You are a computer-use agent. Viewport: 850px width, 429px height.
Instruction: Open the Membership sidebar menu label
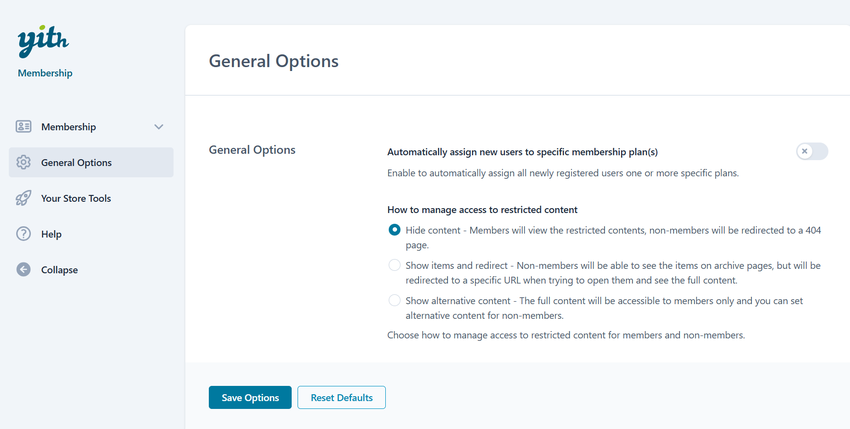pyautogui.click(x=68, y=127)
